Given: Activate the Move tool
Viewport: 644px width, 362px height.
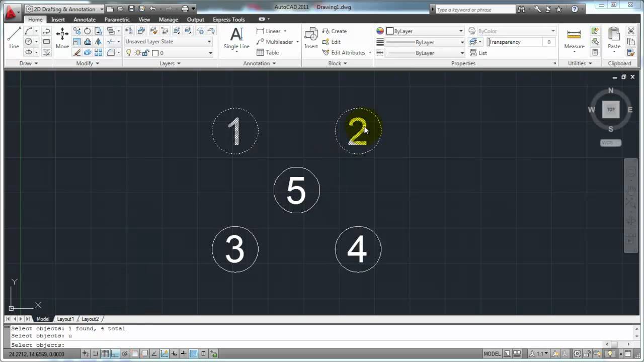Looking at the screenshot, I should (62, 38).
